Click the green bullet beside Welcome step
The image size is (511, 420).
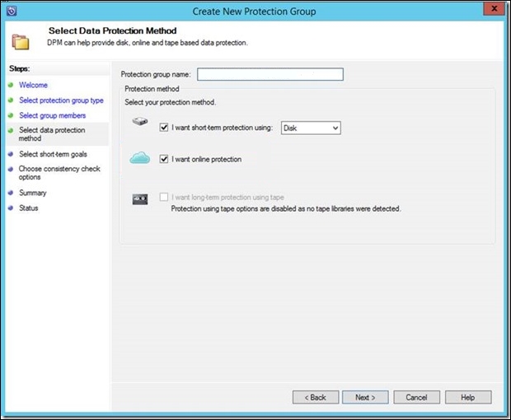(x=10, y=85)
